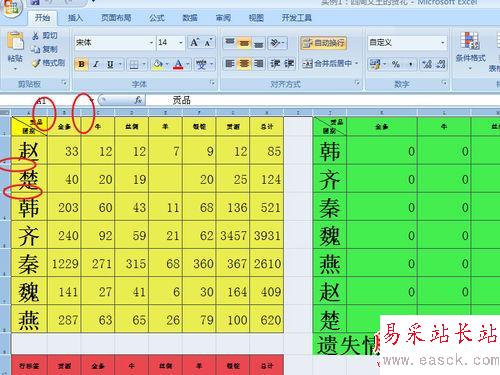Click the Paste icon
Viewport: 500px width, 375px height.
click(x=15, y=41)
